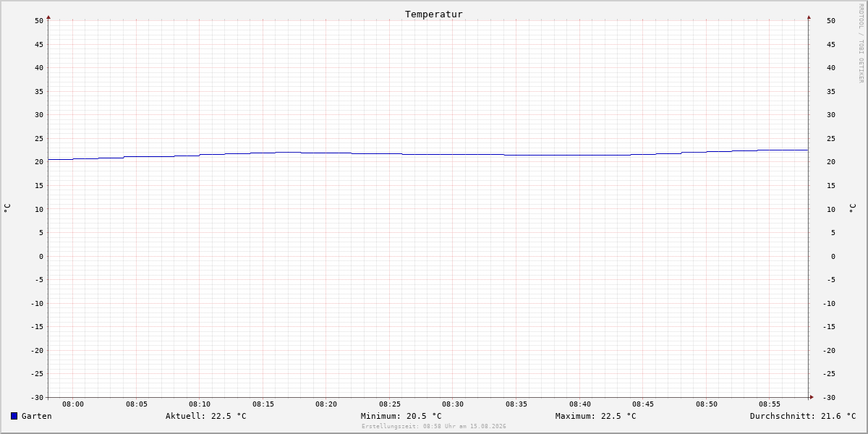
Task: Click the left axis °C unit label
Action: [x=7, y=208]
